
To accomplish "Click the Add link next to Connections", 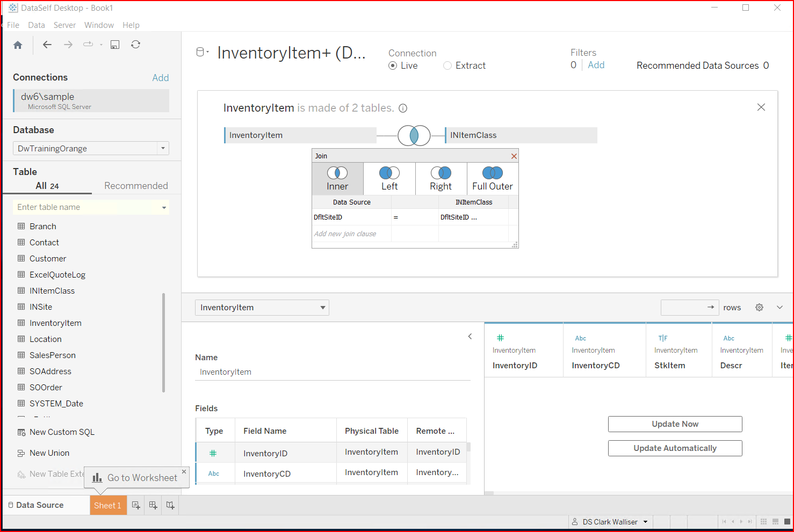I will [x=160, y=77].
